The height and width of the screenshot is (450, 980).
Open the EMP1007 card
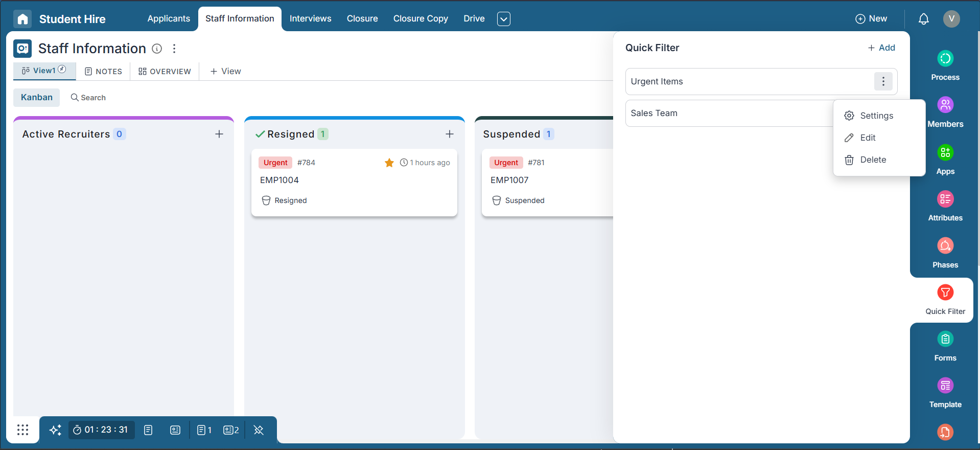click(x=547, y=183)
